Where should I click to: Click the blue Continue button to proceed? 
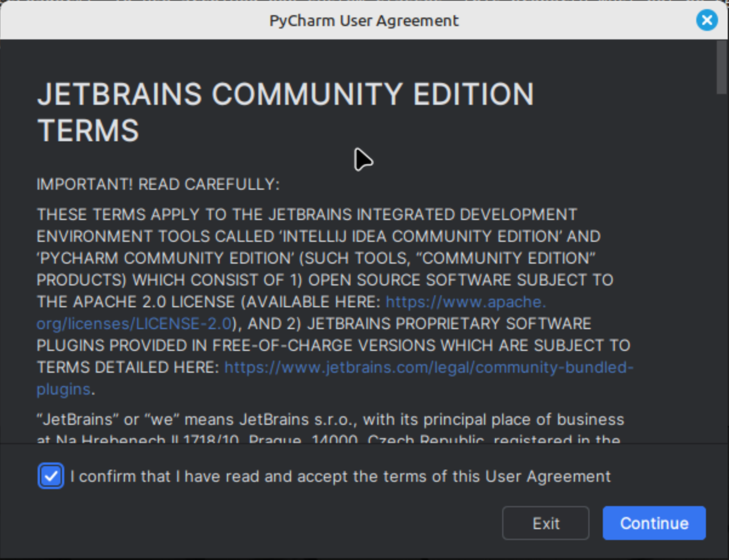point(653,522)
